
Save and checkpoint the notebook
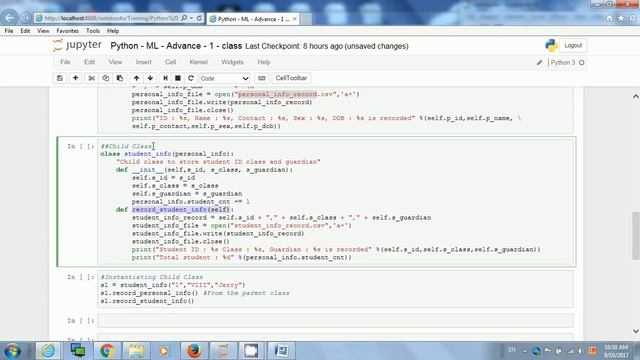click(60, 78)
